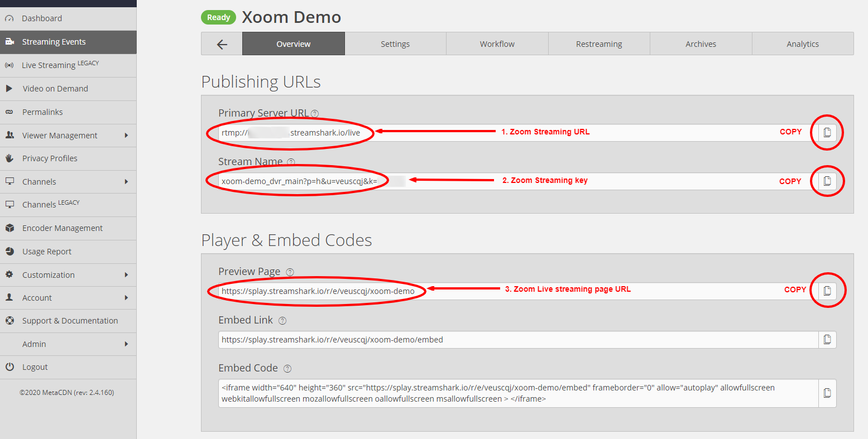This screenshot has width=868, height=439.
Task: Open Channels Legacy section
Action: tap(68, 205)
